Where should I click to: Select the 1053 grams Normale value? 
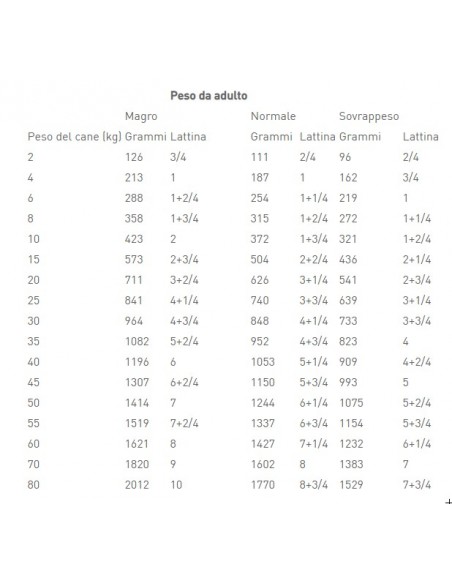point(262,362)
